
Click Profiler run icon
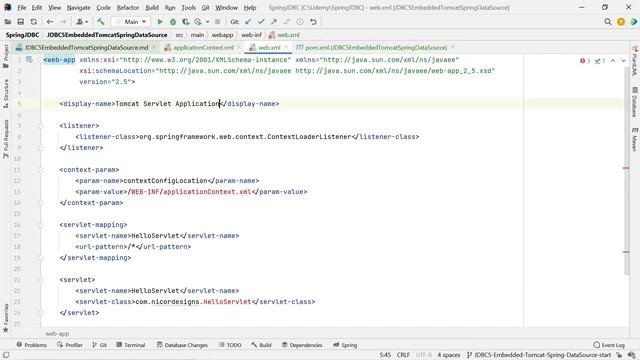198,22
